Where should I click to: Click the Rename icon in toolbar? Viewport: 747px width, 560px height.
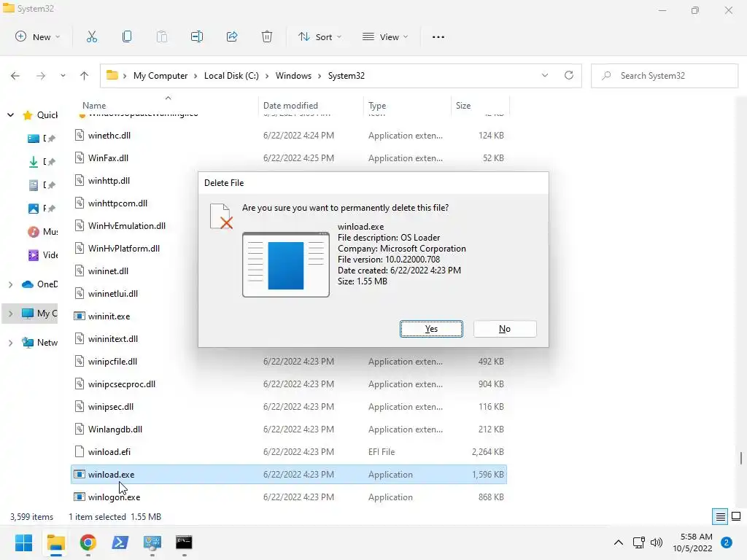[197, 36]
